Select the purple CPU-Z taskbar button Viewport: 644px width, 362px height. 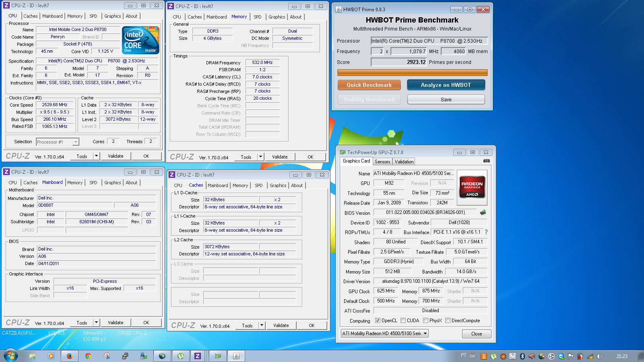click(x=198, y=356)
